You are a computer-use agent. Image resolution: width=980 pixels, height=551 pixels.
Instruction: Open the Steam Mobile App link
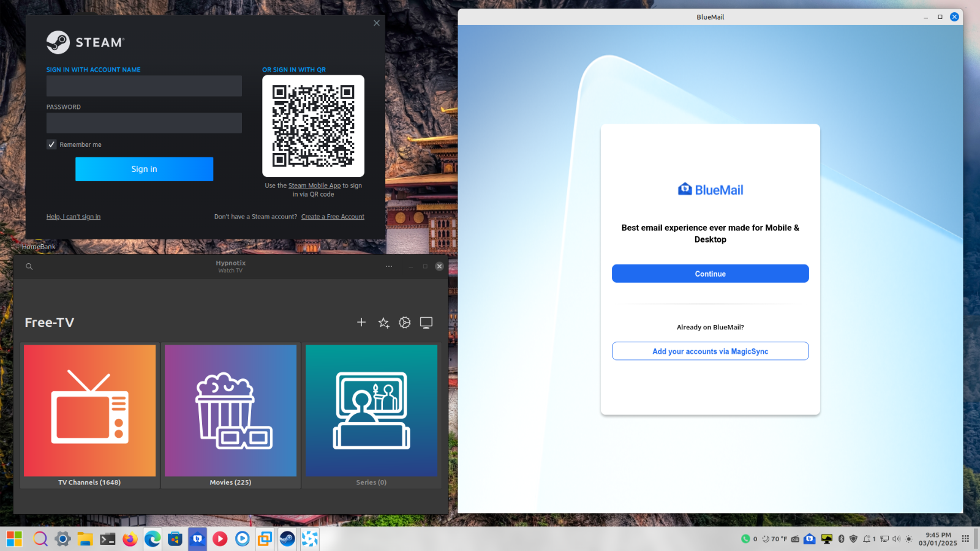[314, 186]
